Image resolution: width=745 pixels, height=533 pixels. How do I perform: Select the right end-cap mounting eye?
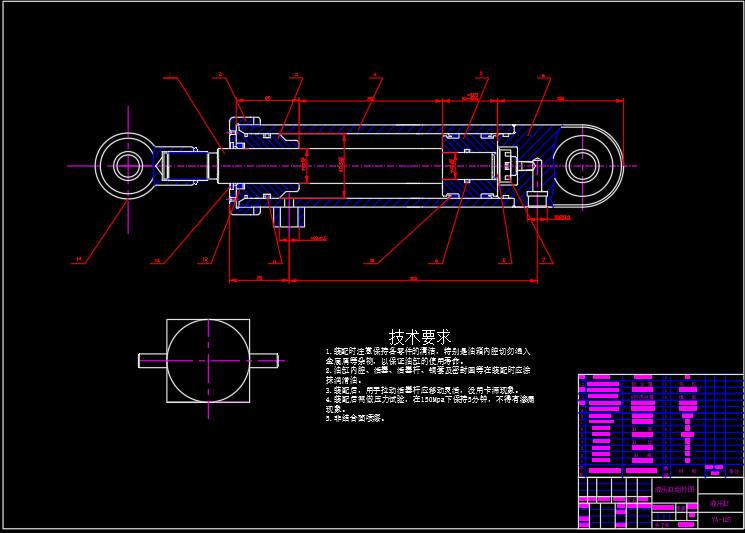coord(581,166)
